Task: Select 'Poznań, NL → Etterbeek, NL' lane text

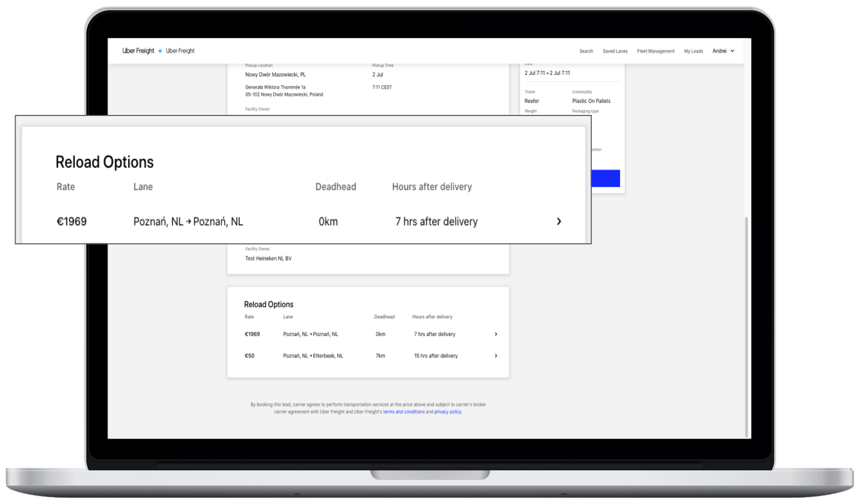Action: click(x=313, y=356)
